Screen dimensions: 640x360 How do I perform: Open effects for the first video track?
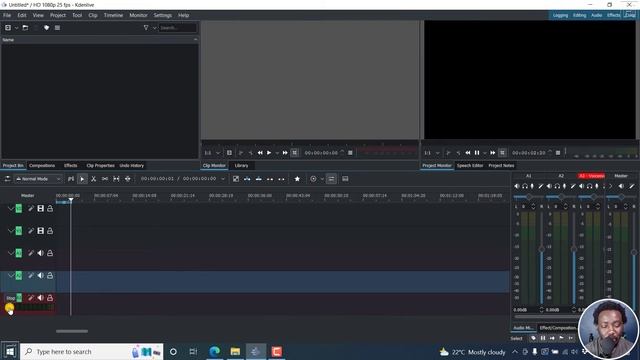coord(31,209)
